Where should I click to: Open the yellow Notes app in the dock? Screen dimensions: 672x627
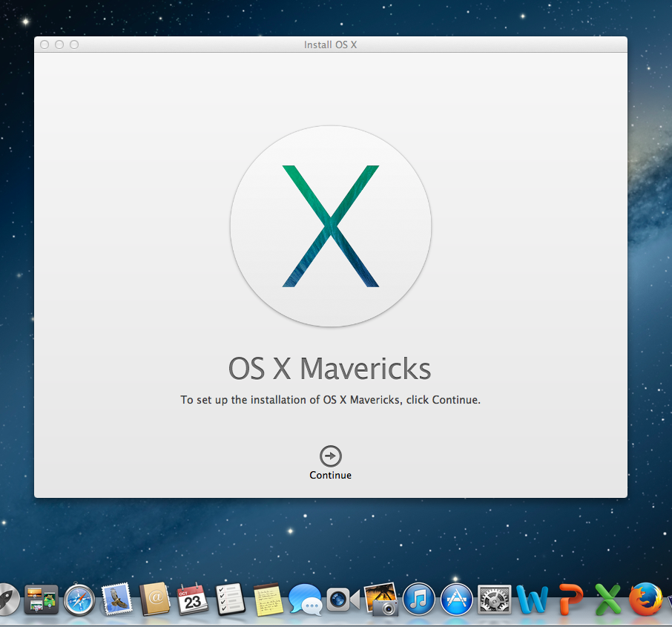click(x=269, y=600)
